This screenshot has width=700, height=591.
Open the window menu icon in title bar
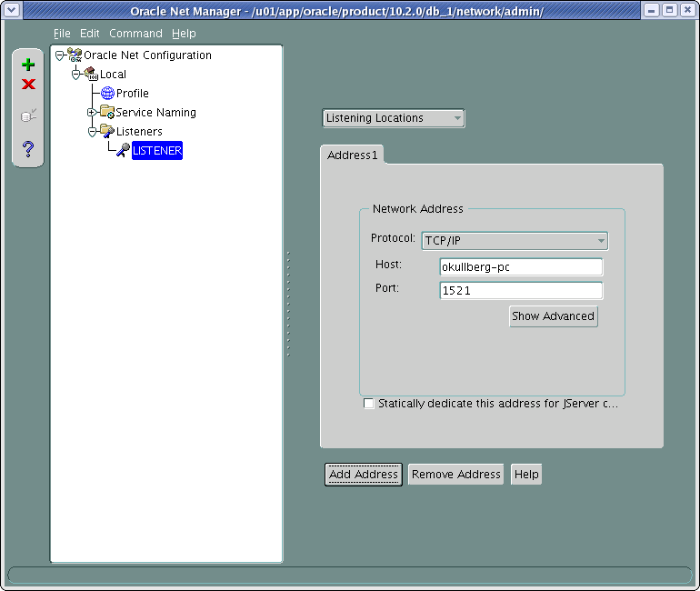point(12,10)
